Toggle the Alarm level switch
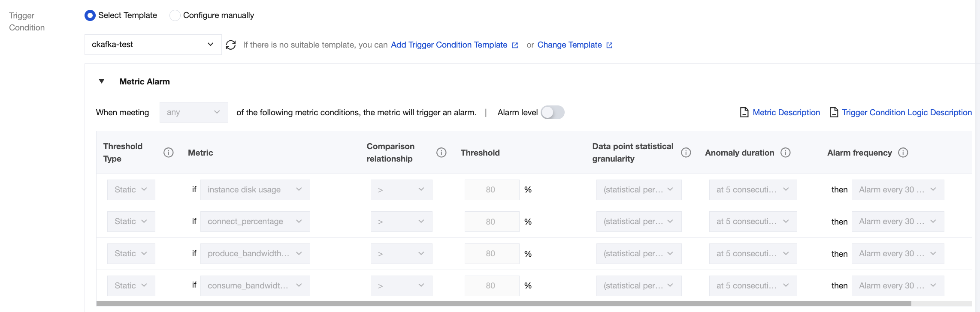The height and width of the screenshot is (312, 980). click(x=552, y=112)
